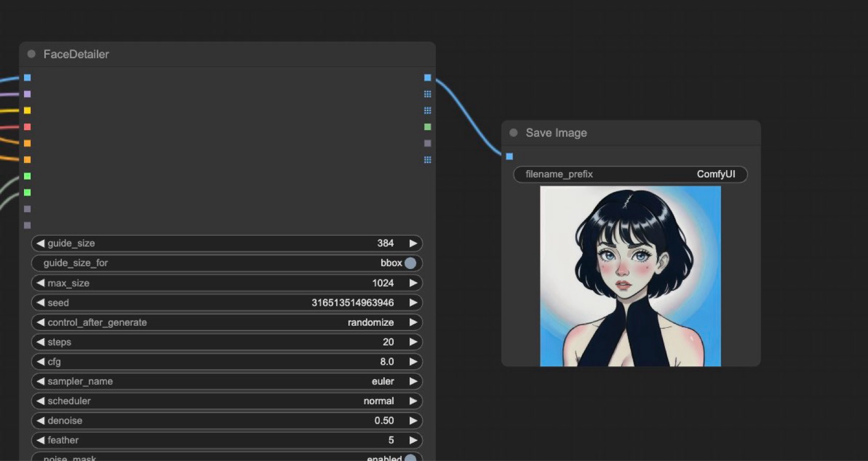The width and height of the screenshot is (868, 461).
Task: Click the green output port on FaceDetailer
Action: [427, 127]
